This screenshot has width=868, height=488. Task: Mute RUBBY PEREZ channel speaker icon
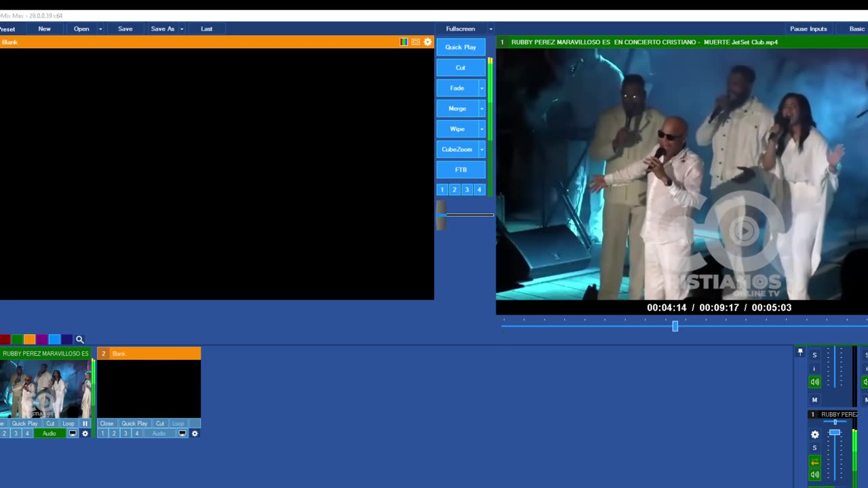coord(814,474)
